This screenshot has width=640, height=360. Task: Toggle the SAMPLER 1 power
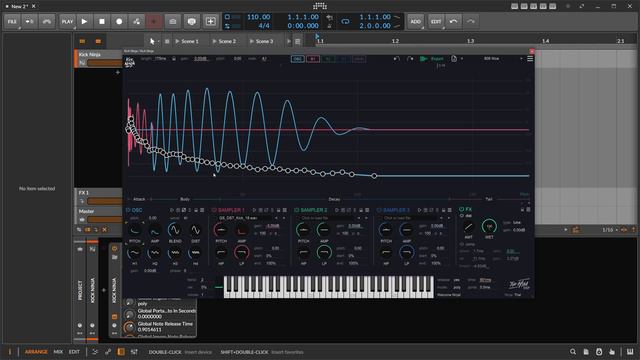pos(214,210)
